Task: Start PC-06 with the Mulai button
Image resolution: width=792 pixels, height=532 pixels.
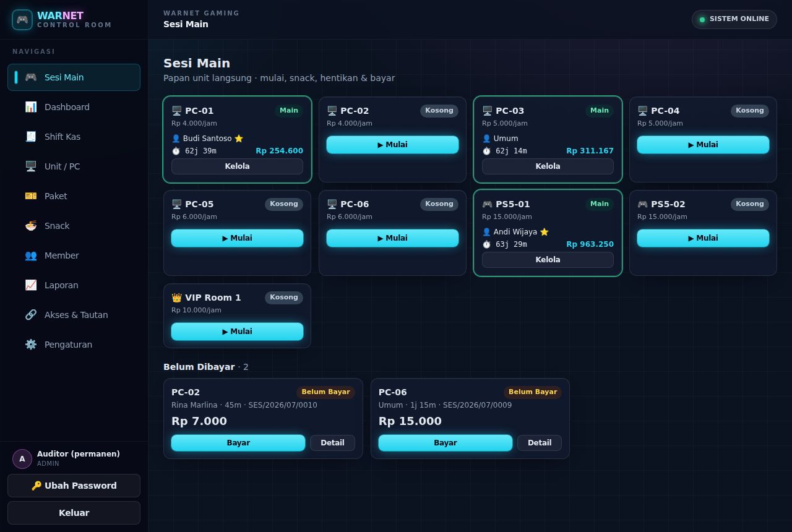Action: tap(392, 238)
